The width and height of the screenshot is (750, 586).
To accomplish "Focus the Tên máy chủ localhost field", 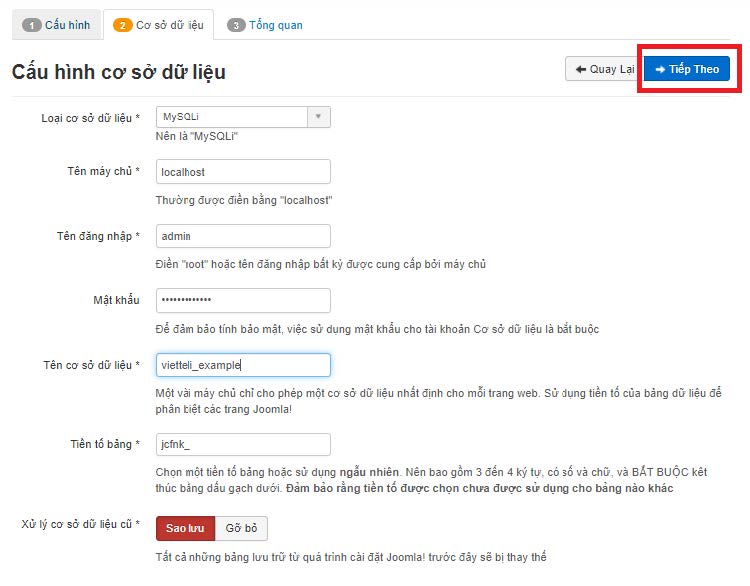I will (x=243, y=172).
